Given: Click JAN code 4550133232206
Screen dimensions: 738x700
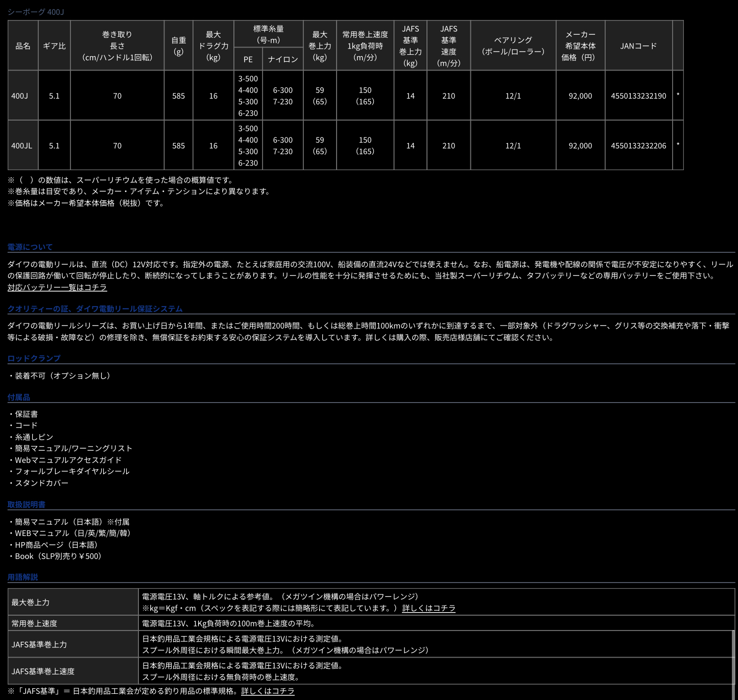Looking at the screenshot, I should (x=638, y=146).
